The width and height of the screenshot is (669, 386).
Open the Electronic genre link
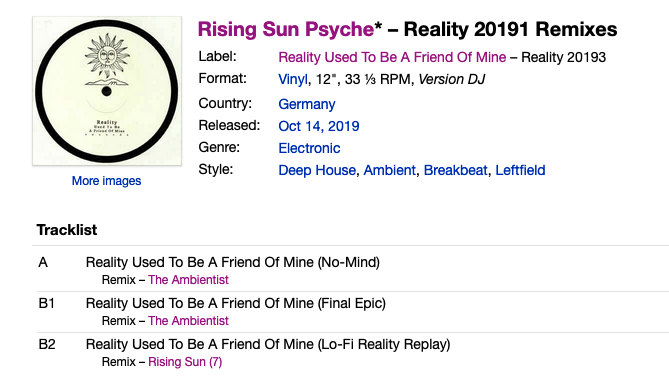tap(309, 148)
